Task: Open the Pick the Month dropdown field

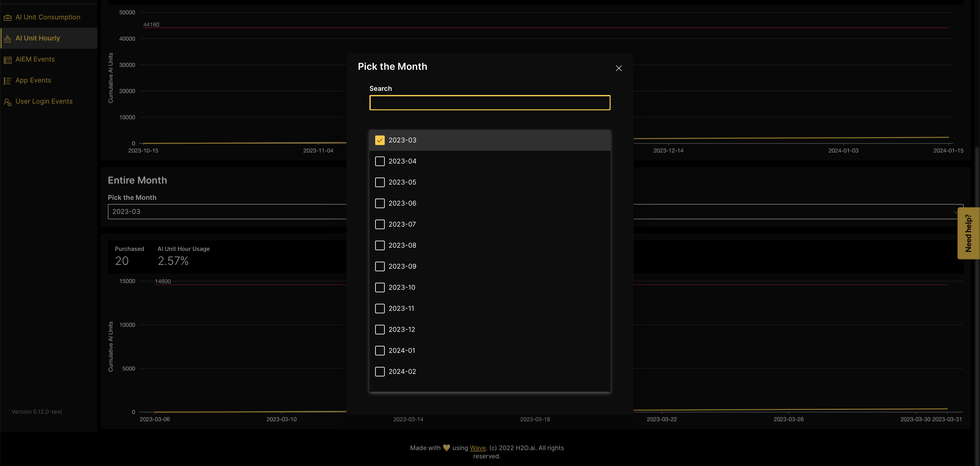Action: click(228, 212)
